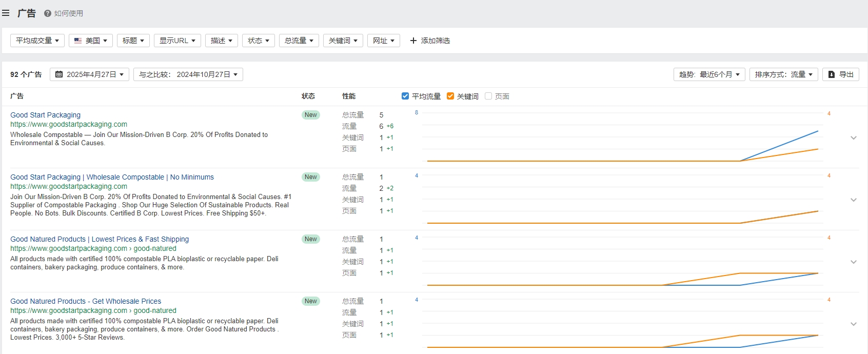
Task: Click the 状态 column header
Action: coord(308,96)
